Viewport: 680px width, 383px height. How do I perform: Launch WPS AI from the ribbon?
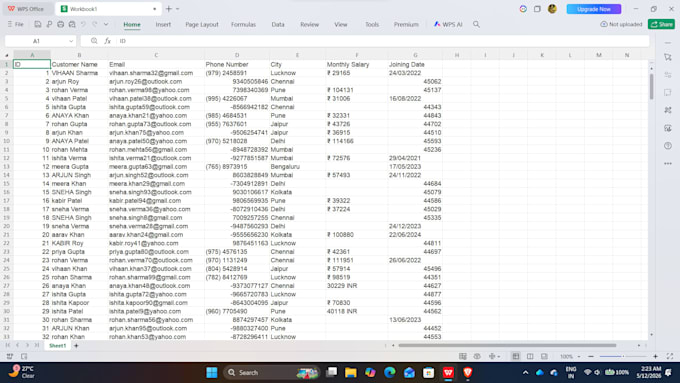pyautogui.click(x=448, y=24)
